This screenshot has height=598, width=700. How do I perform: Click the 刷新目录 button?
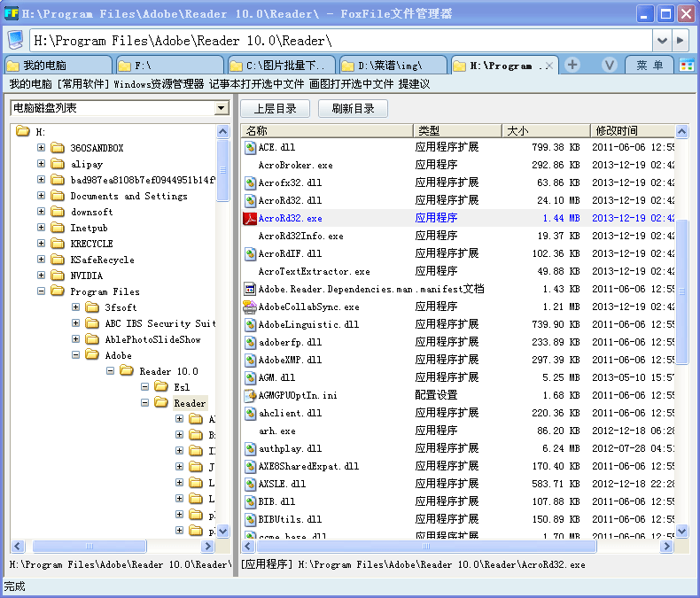pos(353,108)
